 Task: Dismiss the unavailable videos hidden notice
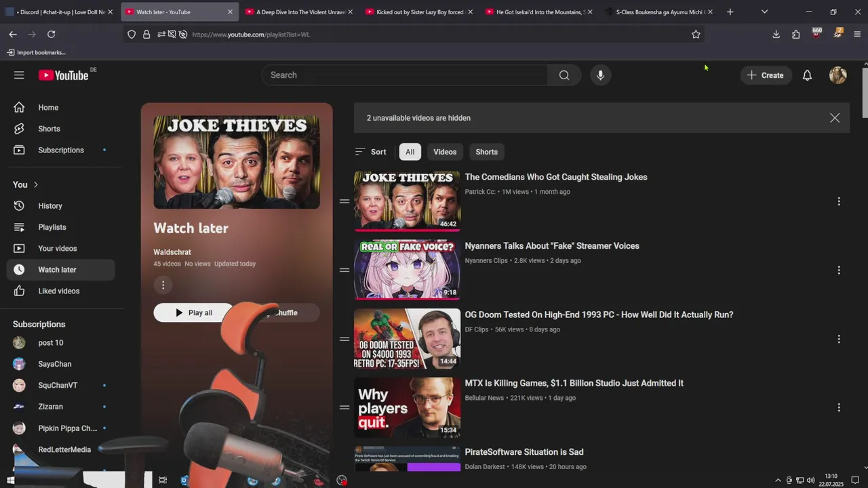tap(835, 118)
